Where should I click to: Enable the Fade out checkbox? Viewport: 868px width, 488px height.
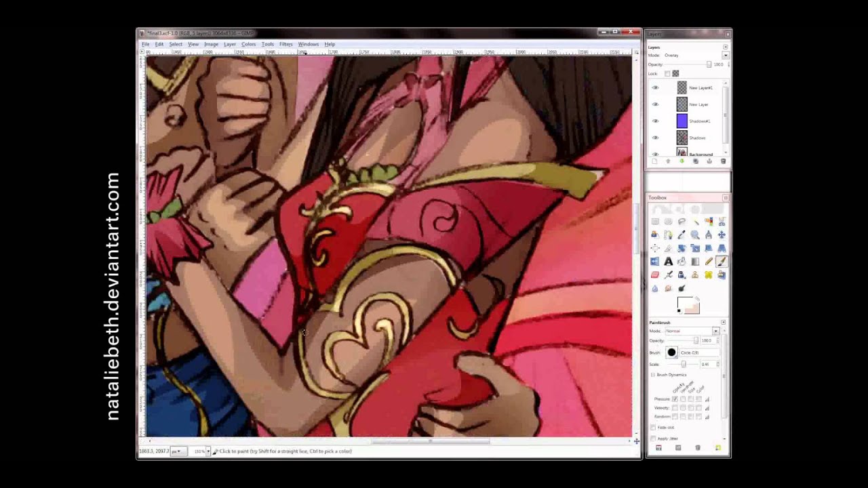653,427
